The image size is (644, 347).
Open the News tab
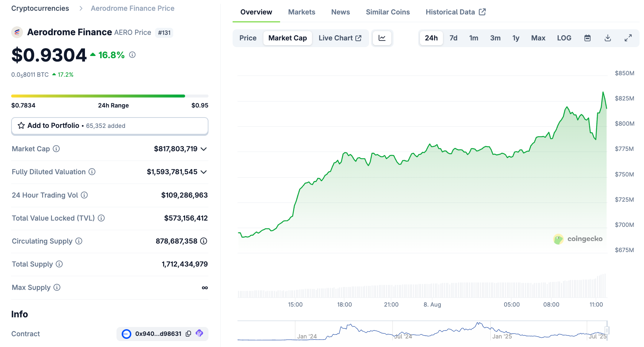pyautogui.click(x=340, y=12)
